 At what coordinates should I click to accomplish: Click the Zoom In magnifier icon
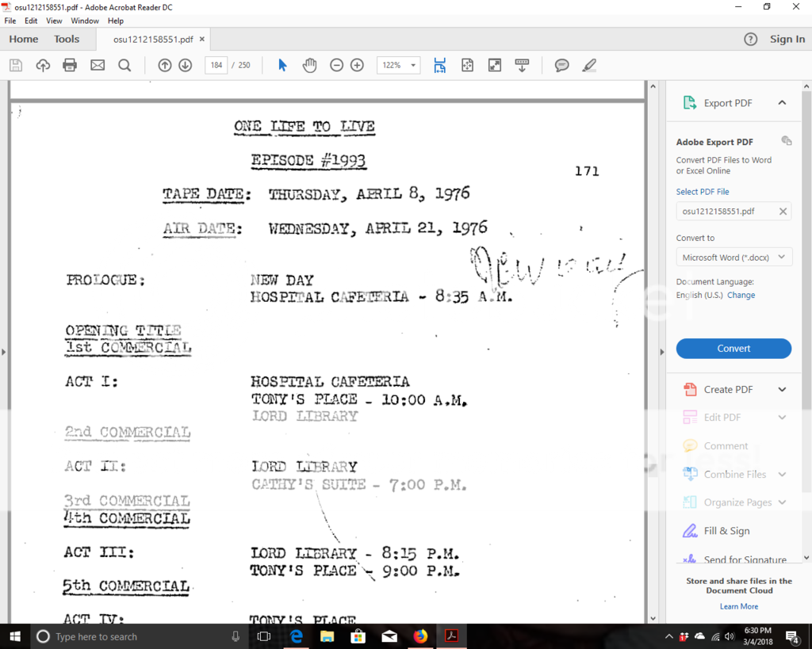(355, 65)
